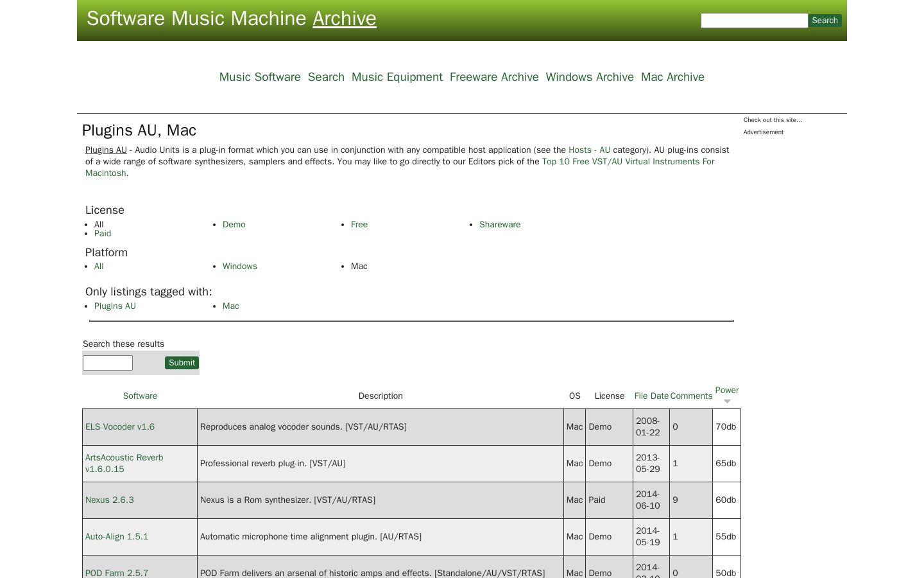
Task: Click the header search text field
Action: pyautogui.click(x=754, y=21)
